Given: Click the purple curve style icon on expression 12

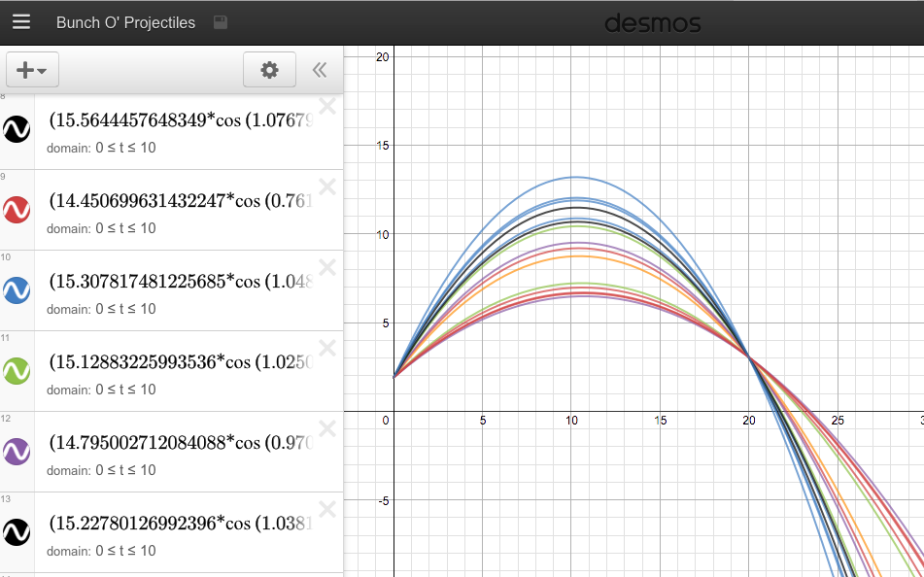Looking at the screenshot, I should [x=17, y=451].
